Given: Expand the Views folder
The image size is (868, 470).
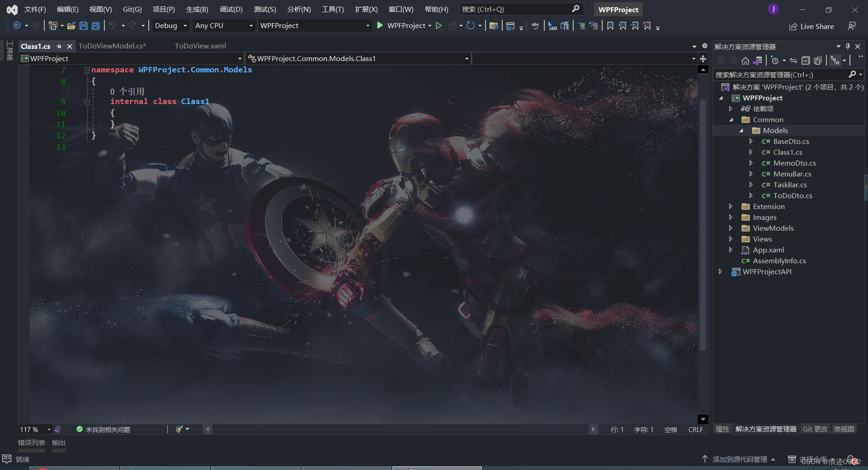Looking at the screenshot, I should pos(731,239).
